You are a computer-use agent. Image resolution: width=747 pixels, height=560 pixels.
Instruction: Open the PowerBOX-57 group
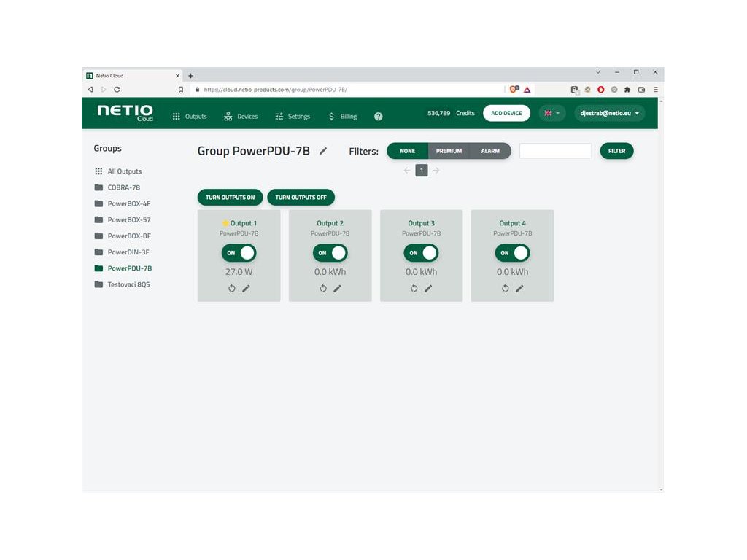[123, 219]
